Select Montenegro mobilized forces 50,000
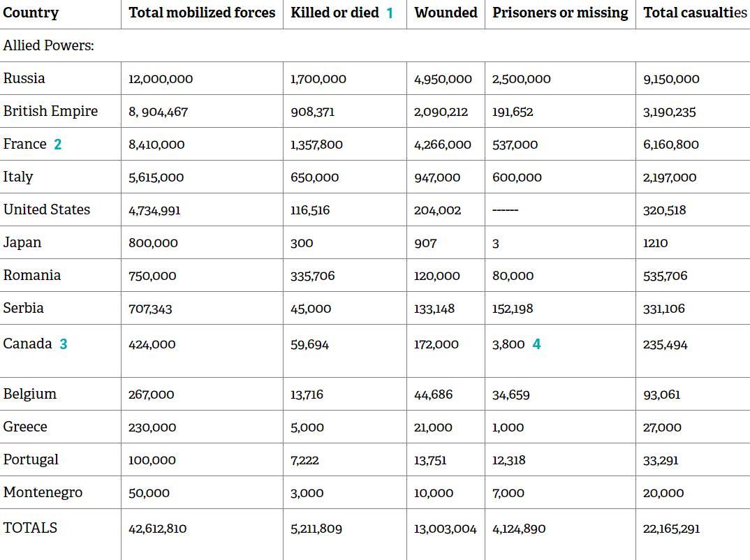The height and width of the screenshot is (560, 750). [149, 493]
